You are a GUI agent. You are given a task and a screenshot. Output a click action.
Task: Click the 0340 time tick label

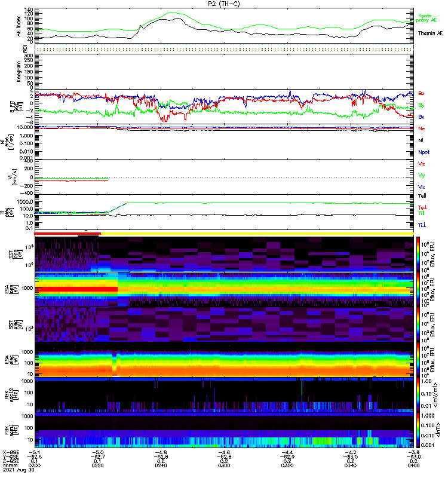click(x=351, y=465)
